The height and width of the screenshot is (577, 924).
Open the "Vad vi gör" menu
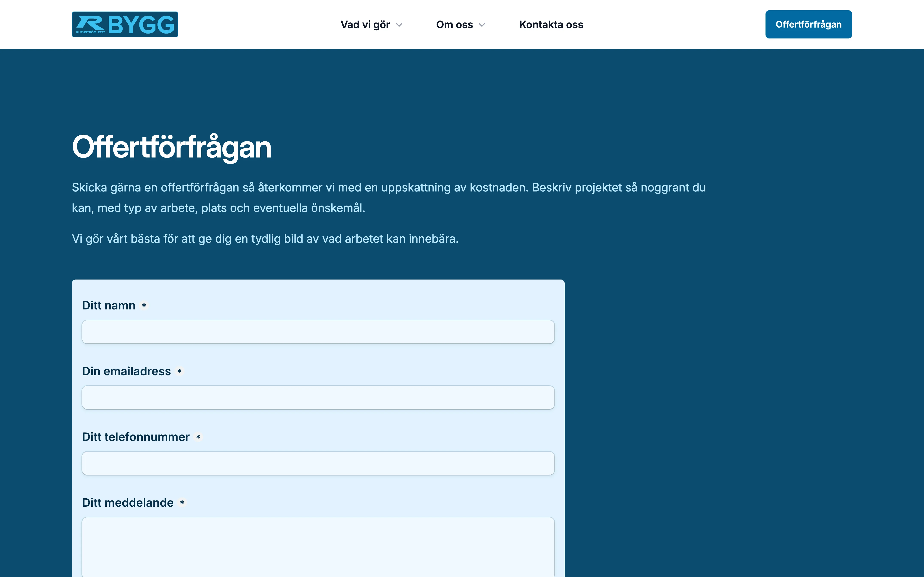[365, 25]
